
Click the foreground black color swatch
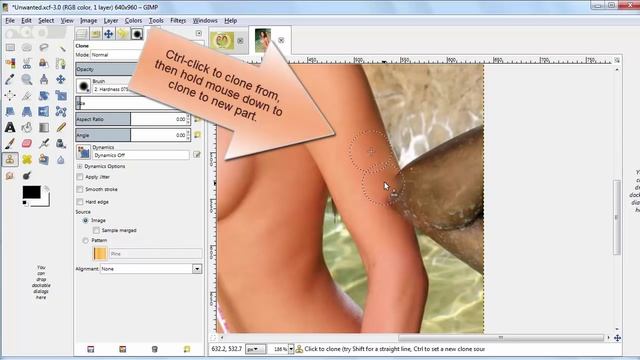tap(31, 192)
